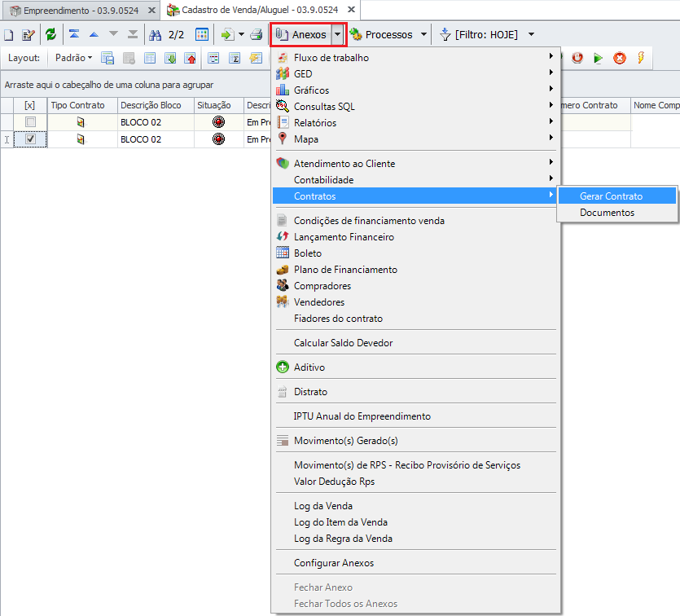Choose Plano de Financiamento
The height and width of the screenshot is (616, 680).
tap(415, 270)
